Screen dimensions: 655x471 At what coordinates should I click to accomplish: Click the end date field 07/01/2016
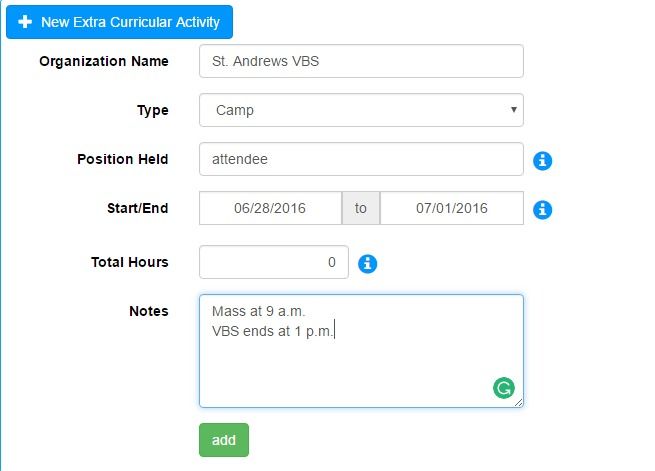[x=452, y=208]
